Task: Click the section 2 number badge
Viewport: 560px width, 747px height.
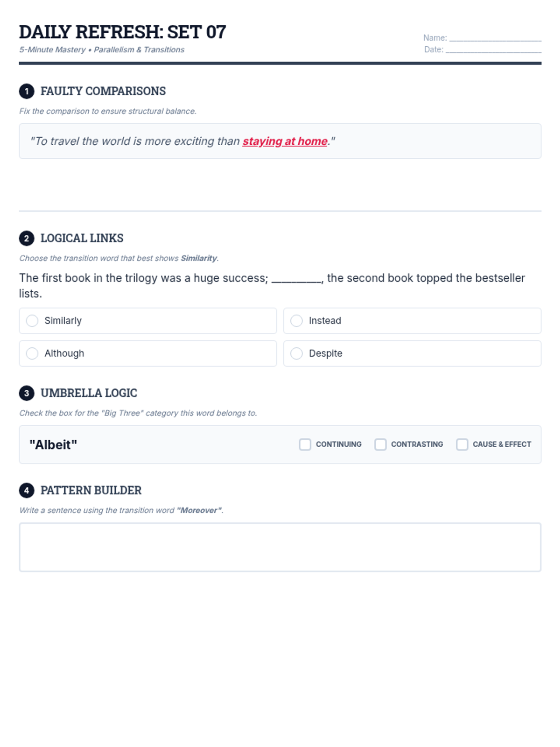Action: 27,238
